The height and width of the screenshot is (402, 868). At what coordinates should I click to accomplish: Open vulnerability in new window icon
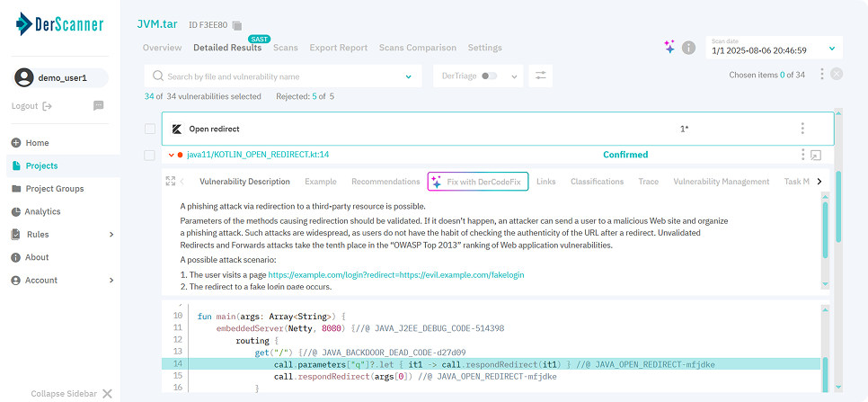click(x=815, y=155)
